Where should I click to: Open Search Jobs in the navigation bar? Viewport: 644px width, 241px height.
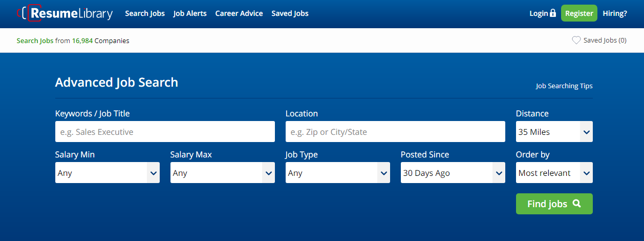[145, 13]
